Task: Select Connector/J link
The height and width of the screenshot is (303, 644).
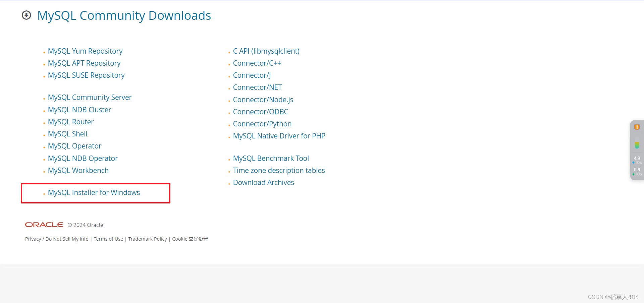Action: pyautogui.click(x=252, y=75)
